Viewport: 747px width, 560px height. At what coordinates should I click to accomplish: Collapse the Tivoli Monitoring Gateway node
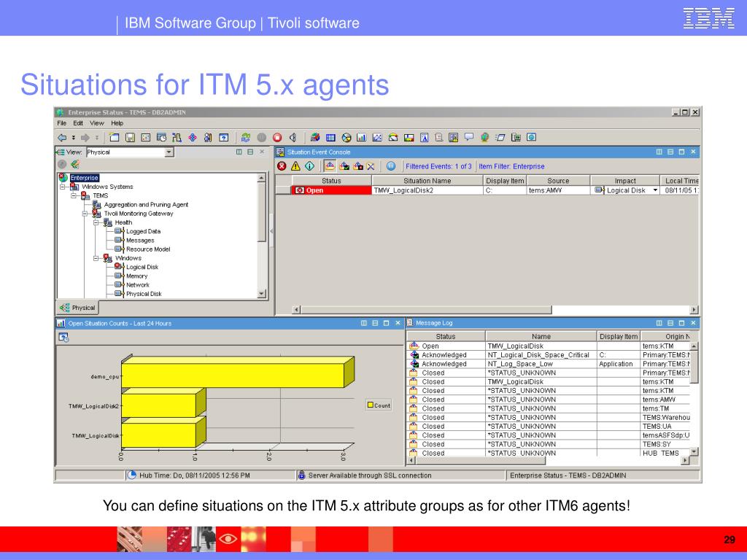click(85, 214)
